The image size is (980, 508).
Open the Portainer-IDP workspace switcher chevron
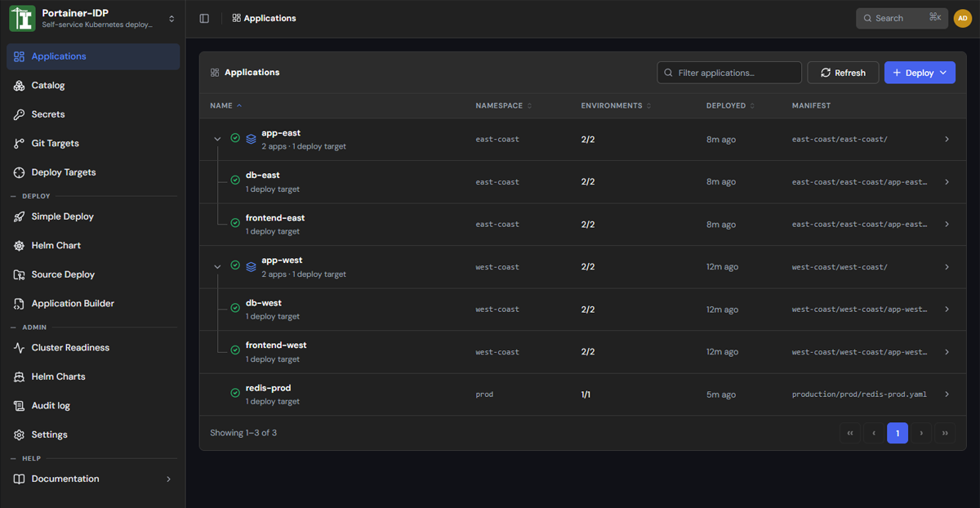coord(171,19)
